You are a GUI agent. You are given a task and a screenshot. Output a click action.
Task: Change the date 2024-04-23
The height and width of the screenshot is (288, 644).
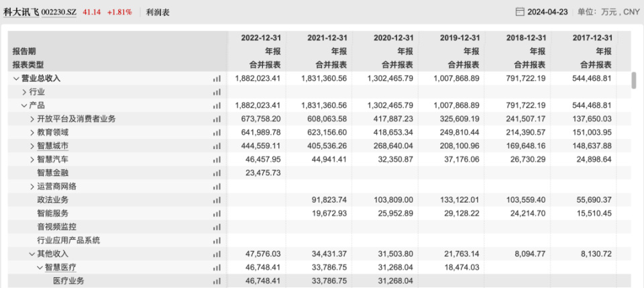coord(547,12)
